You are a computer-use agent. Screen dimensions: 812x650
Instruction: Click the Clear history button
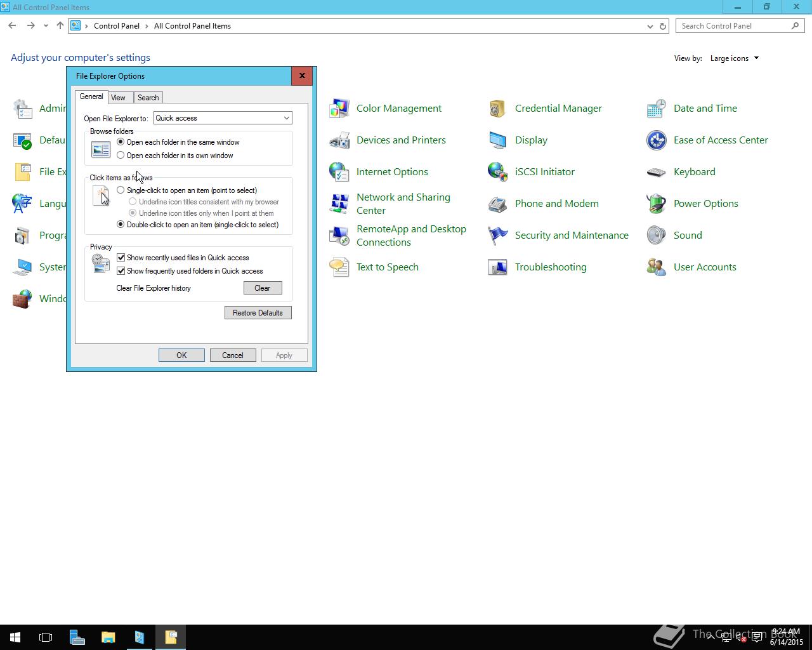click(263, 288)
